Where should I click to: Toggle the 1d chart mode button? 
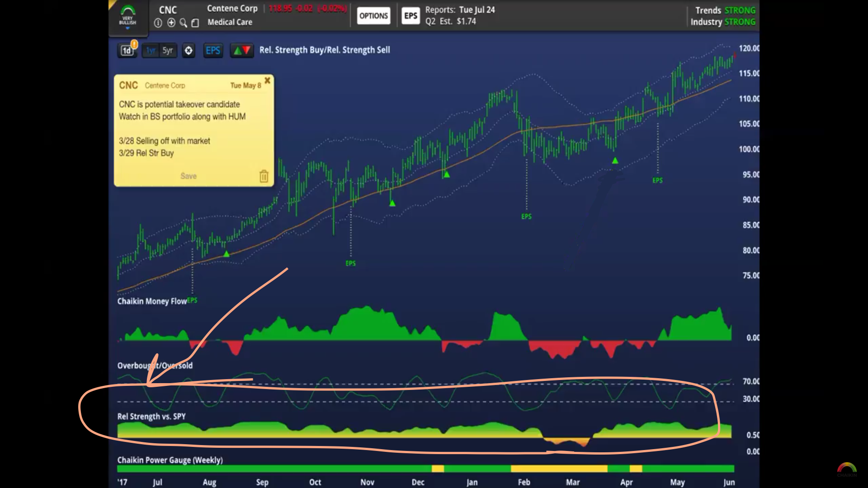(127, 51)
